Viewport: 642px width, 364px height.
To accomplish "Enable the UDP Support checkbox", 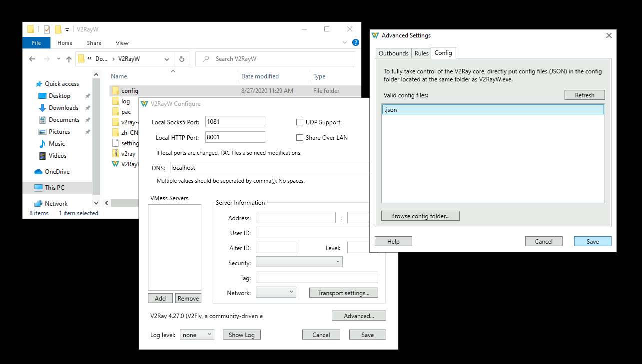I will click(x=300, y=122).
